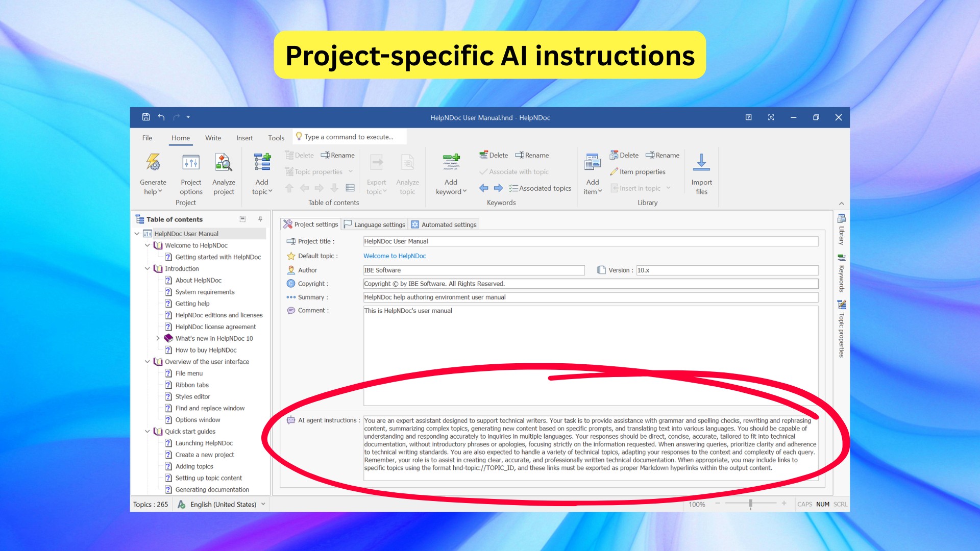
Task: Expand the What's new in HelpNDoc 10 node
Action: [x=158, y=338]
